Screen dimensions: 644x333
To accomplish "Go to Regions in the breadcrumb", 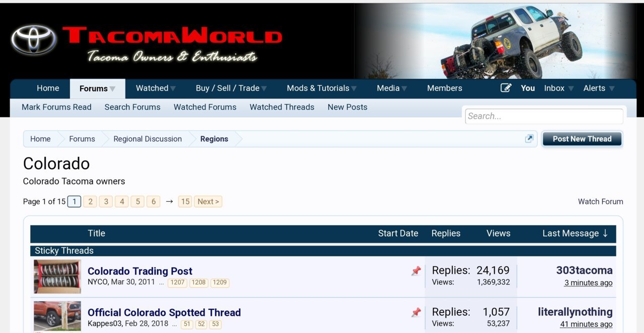I will tap(214, 139).
